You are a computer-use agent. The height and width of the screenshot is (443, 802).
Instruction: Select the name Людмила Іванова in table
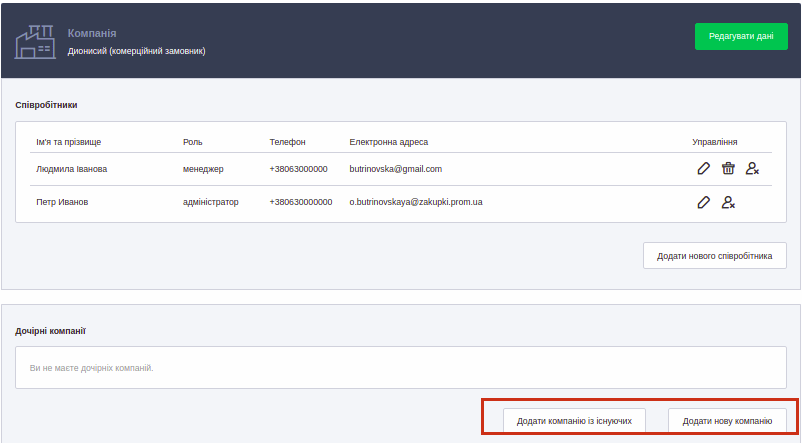[71, 169]
